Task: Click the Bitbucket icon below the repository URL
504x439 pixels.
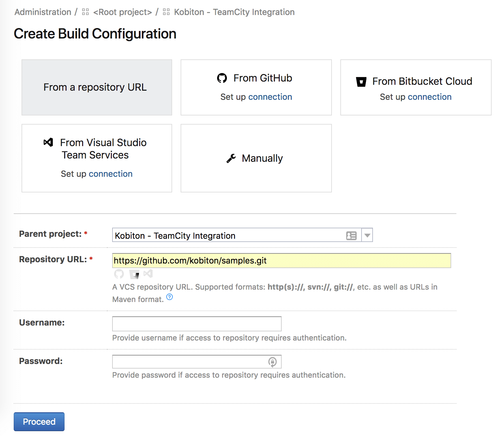Action: [134, 274]
